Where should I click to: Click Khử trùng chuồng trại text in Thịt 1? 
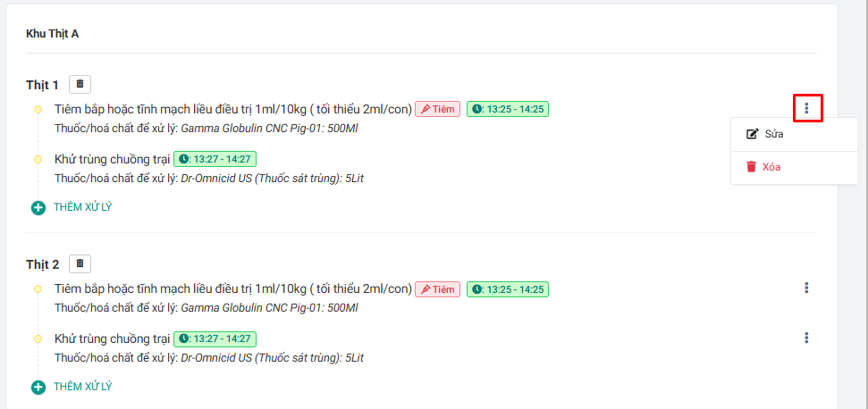(112, 159)
